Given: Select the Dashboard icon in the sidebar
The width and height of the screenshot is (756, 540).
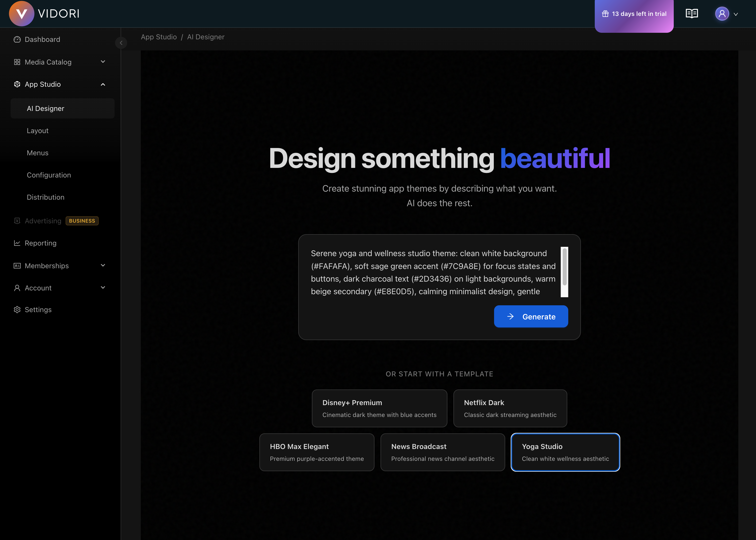Looking at the screenshot, I should coord(17,39).
